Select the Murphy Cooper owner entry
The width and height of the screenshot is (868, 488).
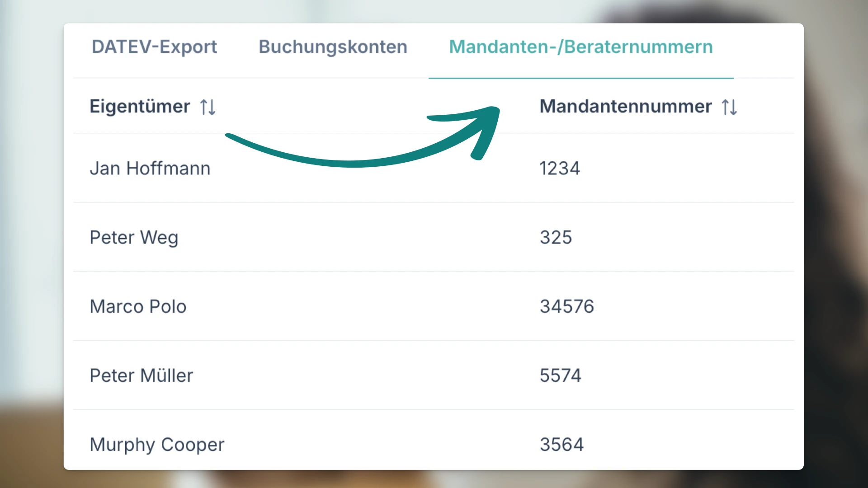click(x=157, y=445)
